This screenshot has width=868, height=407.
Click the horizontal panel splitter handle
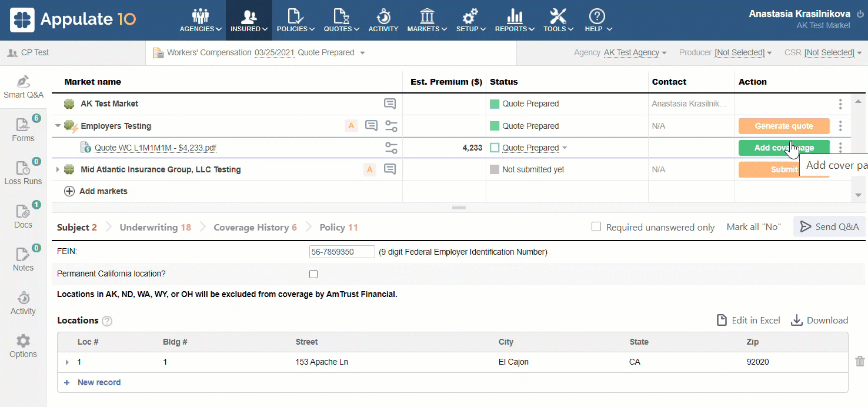point(459,208)
